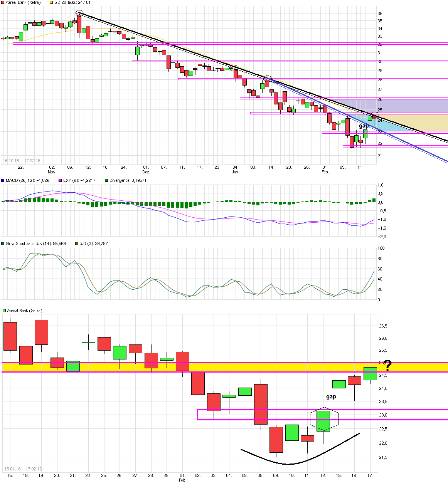Image resolution: width=448 pixels, height=487 pixels.
Task: Click the red candle on the 09th, lower chart
Action: pos(276,440)
